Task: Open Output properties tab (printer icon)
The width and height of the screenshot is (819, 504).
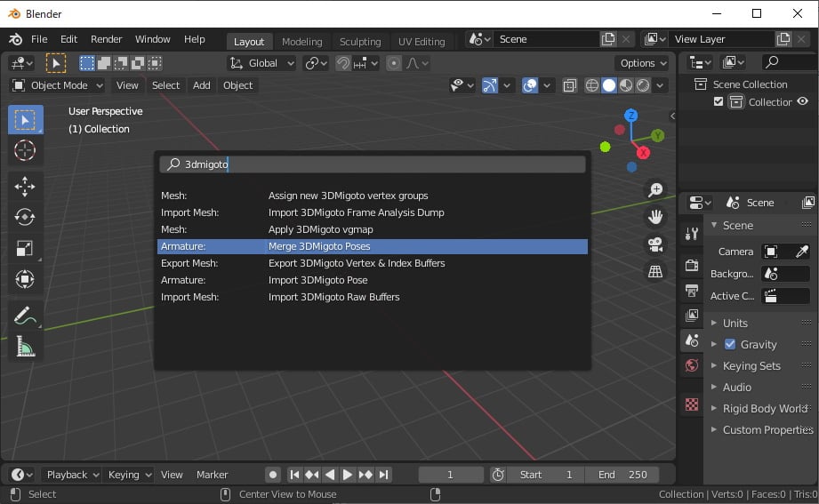Action: [x=692, y=290]
